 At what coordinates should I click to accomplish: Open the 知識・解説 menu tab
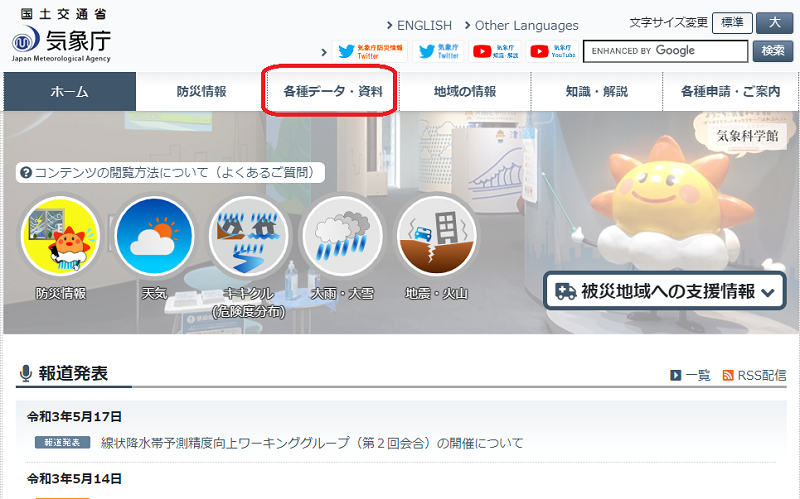coord(596,91)
